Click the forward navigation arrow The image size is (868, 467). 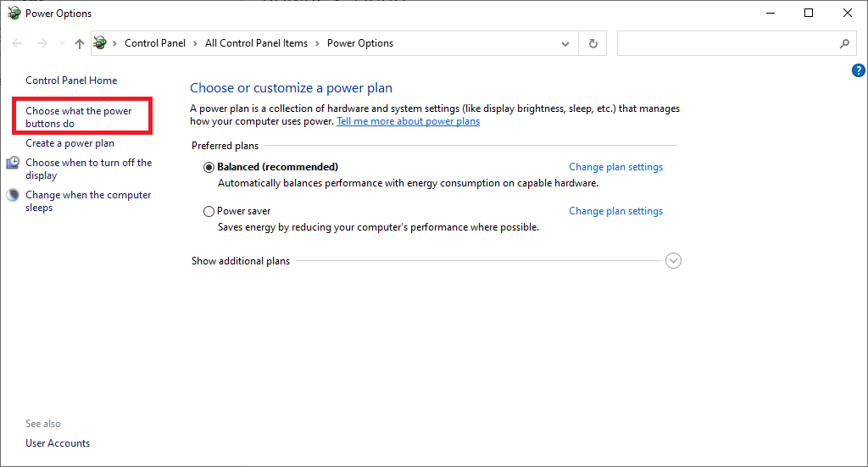pos(42,43)
